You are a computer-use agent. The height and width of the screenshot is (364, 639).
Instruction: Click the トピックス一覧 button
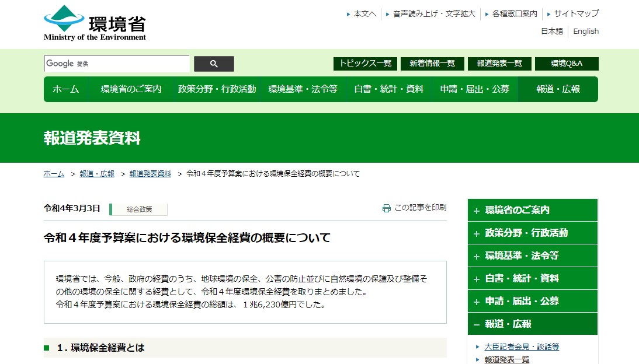(x=365, y=64)
